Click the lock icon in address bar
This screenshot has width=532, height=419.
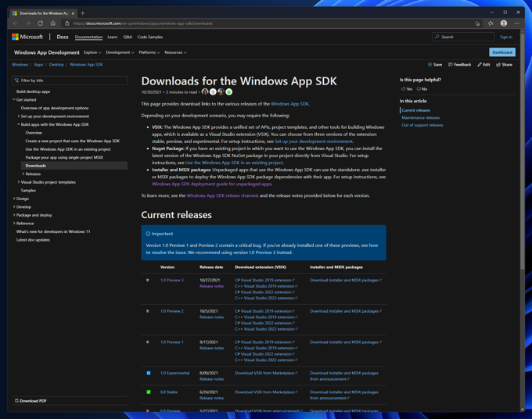click(x=66, y=23)
